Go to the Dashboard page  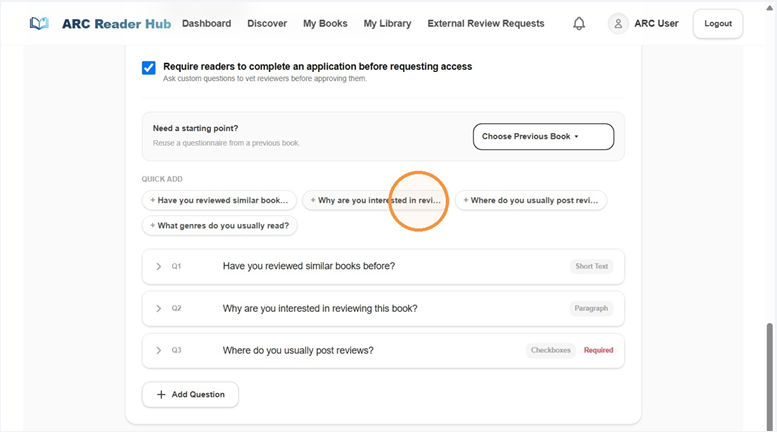pyautogui.click(x=207, y=23)
